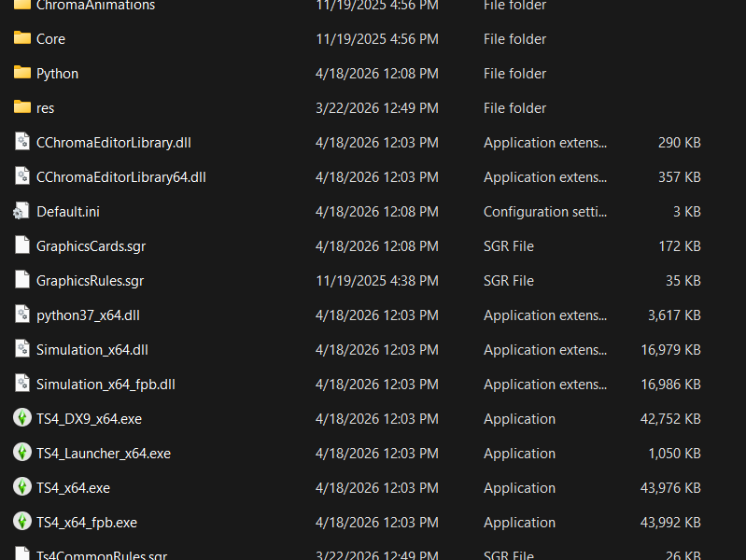Click the res folder icon
This screenshot has height=560, width=746.
click(x=22, y=107)
